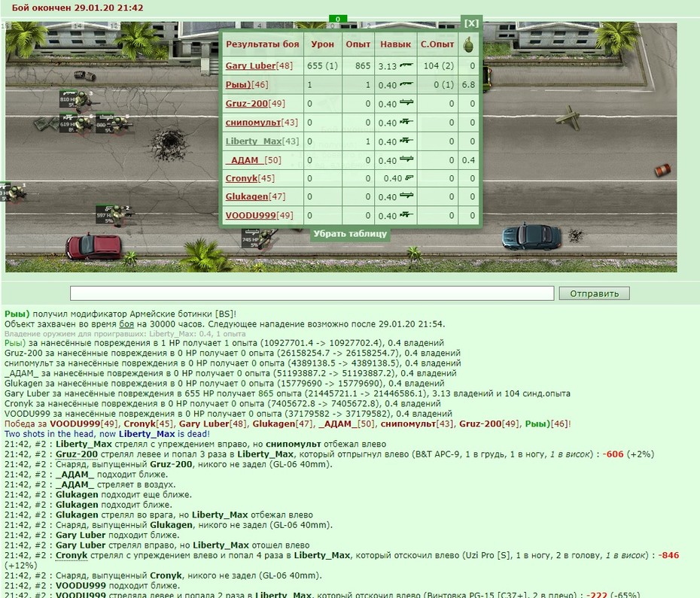The image size is (700, 598).
Task: Click weapon icon in снипомульт row
Action: pos(406,121)
